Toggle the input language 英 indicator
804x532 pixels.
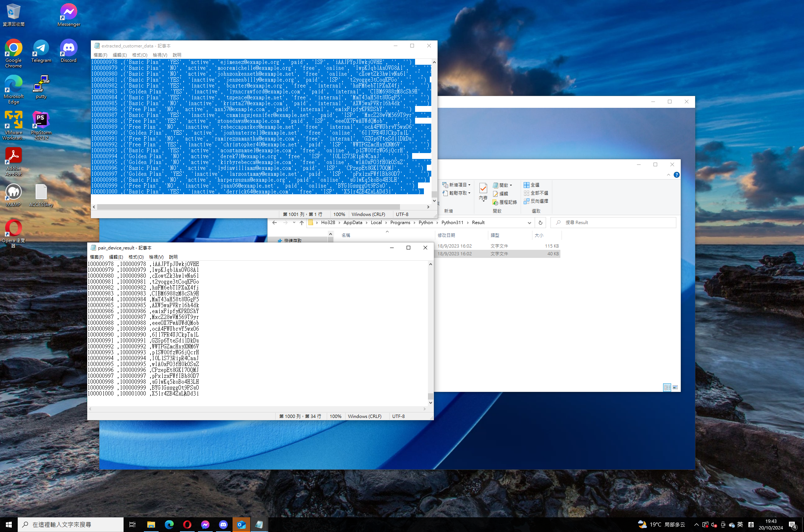tap(740, 525)
